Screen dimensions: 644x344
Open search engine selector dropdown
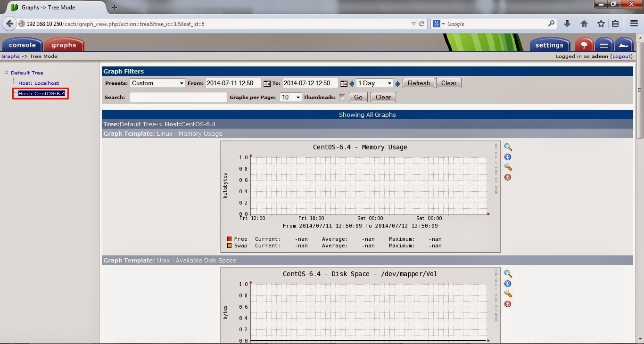(x=439, y=24)
